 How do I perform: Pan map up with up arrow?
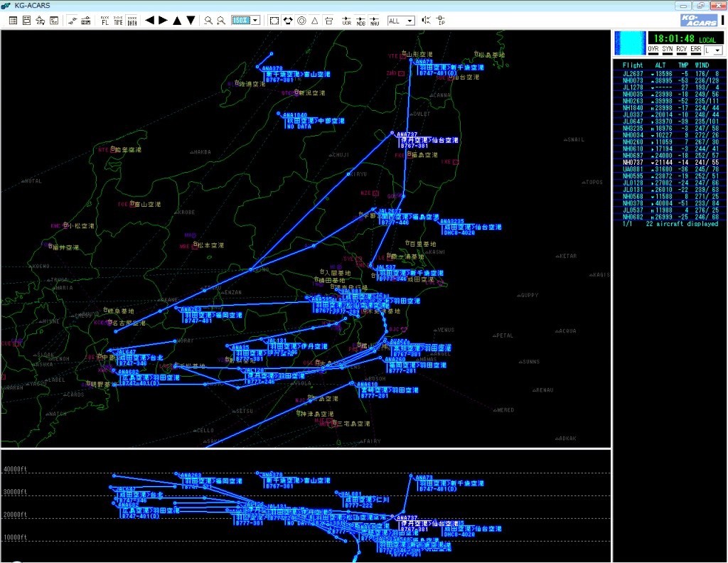point(177,21)
